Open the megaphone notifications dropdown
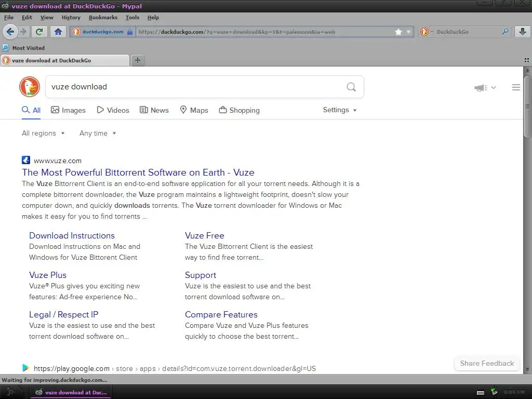This screenshot has width=532, height=399. click(x=485, y=87)
